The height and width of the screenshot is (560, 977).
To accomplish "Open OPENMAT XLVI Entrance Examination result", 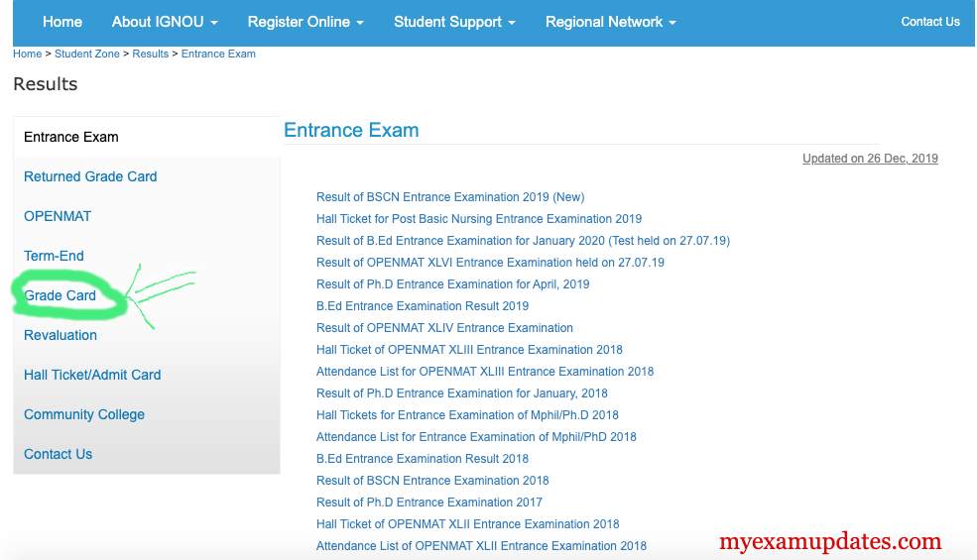I will [490, 263].
